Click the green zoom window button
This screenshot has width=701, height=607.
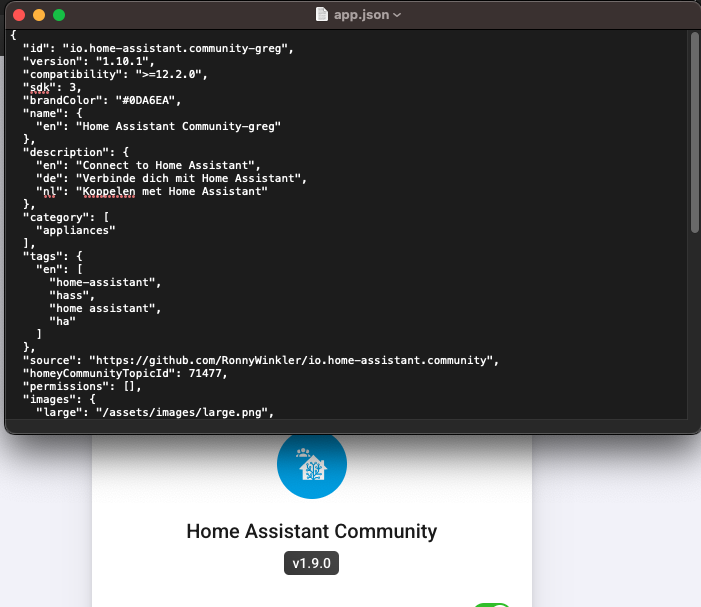coord(59,15)
